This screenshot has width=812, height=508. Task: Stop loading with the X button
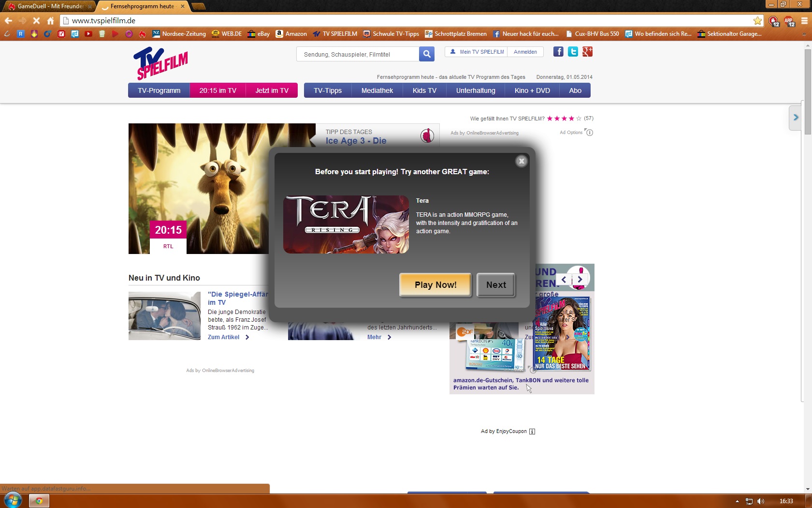coord(36,20)
